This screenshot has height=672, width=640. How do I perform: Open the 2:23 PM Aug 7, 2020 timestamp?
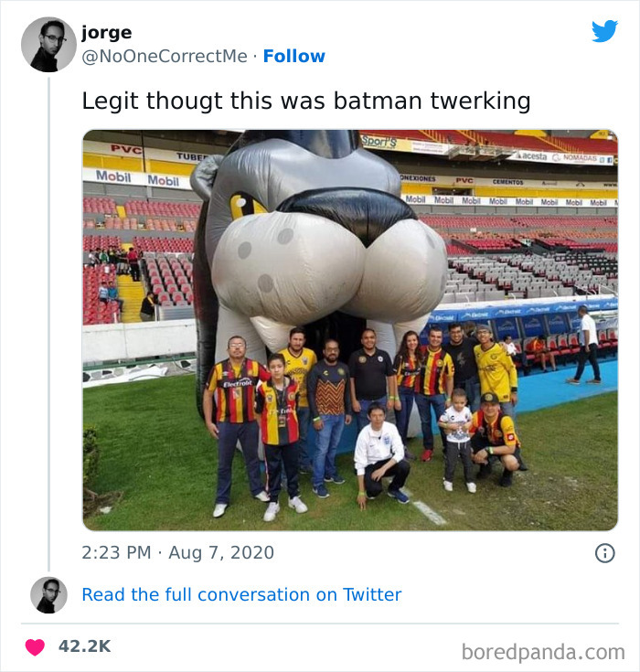178,552
